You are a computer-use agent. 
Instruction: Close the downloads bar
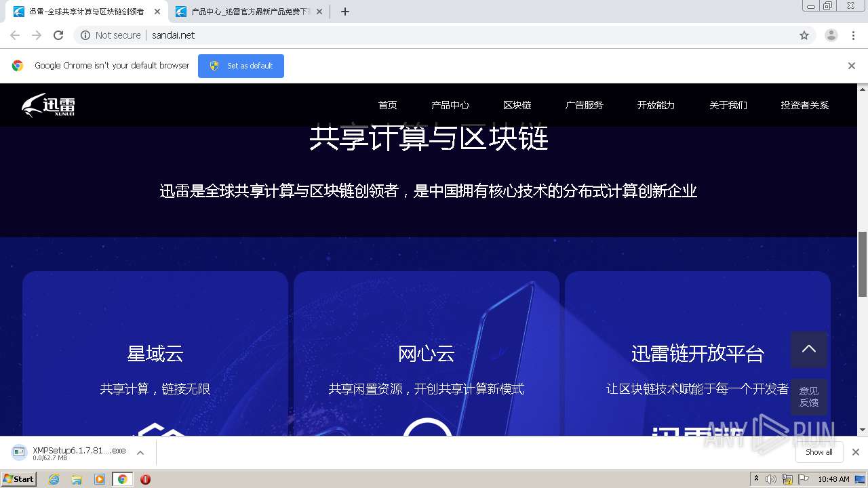856,452
